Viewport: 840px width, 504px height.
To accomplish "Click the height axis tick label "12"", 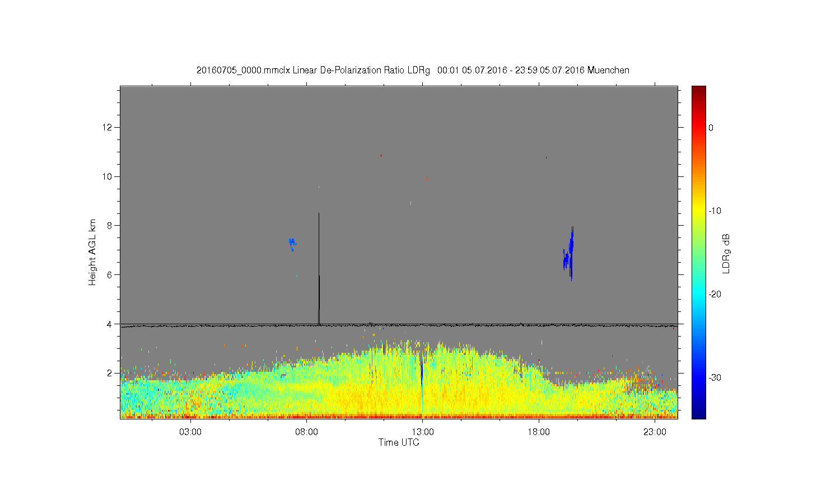I will [x=108, y=128].
